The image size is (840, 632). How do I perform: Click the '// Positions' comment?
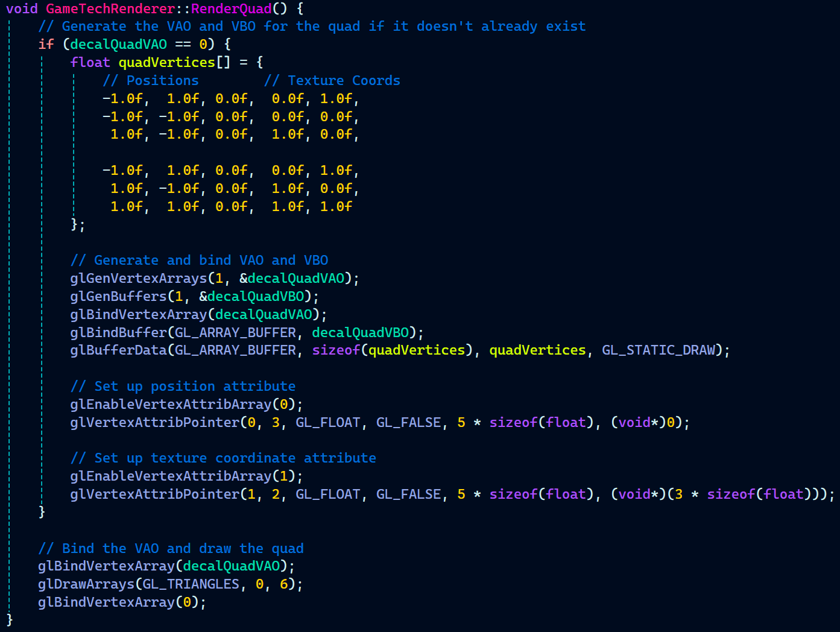150,80
